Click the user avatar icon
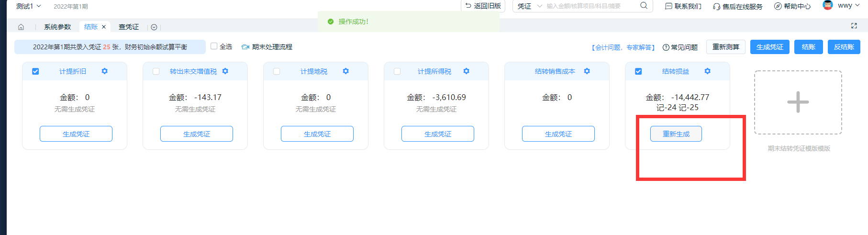 coord(828,5)
